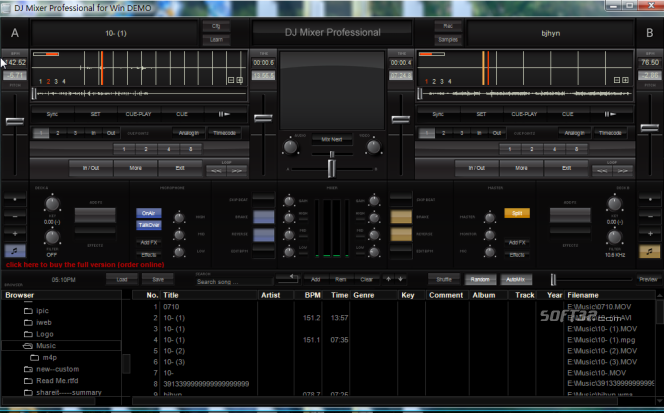Toggle microphone OnAir button

pos(149,213)
